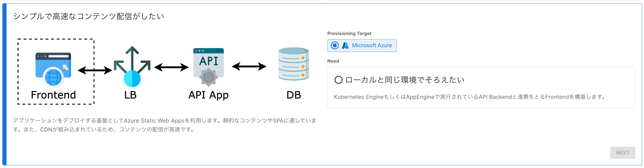Click the DB text label

coord(294,95)
